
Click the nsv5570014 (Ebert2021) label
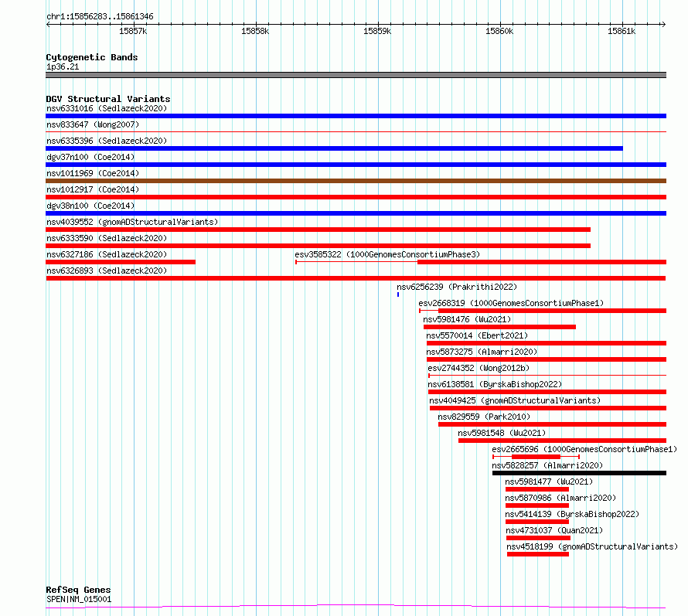tap(477, 335)
